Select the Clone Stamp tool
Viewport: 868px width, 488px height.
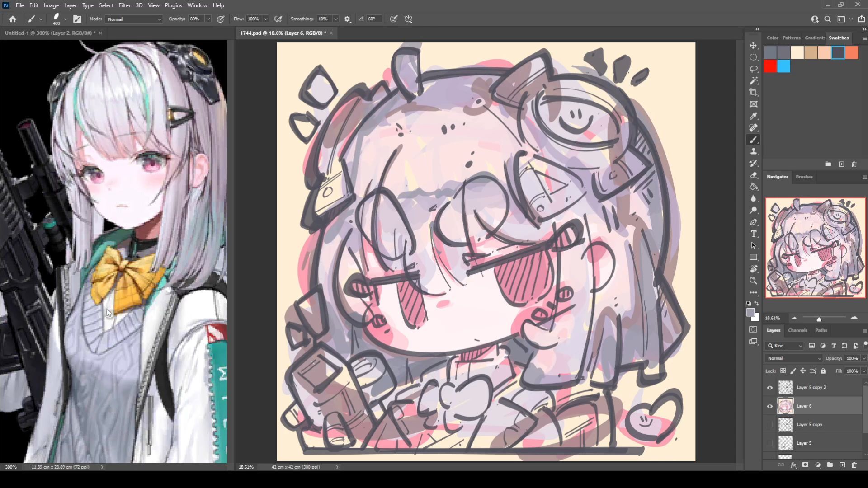[754, 152]
